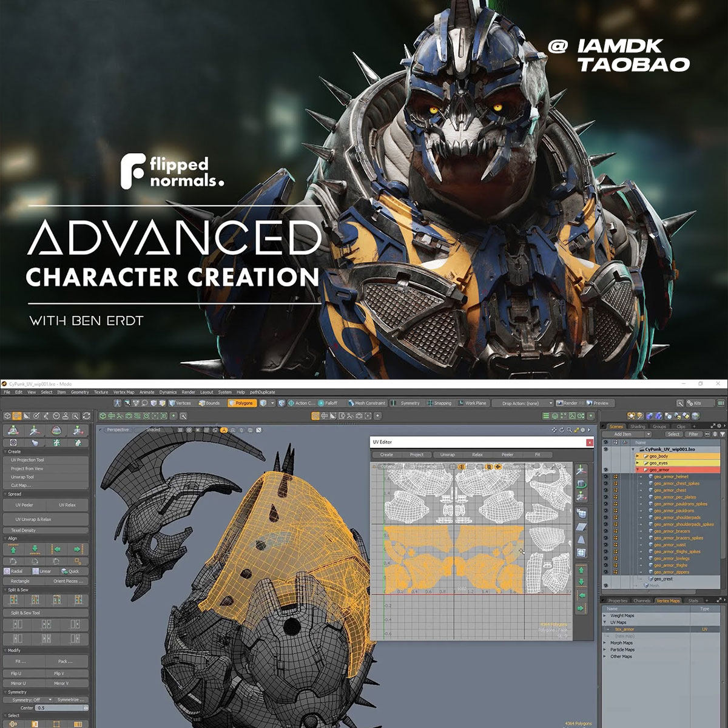Adjust the Center slider in Symmetry section
This screenshot has width=728, height=728.
click(x=60, y=708)
